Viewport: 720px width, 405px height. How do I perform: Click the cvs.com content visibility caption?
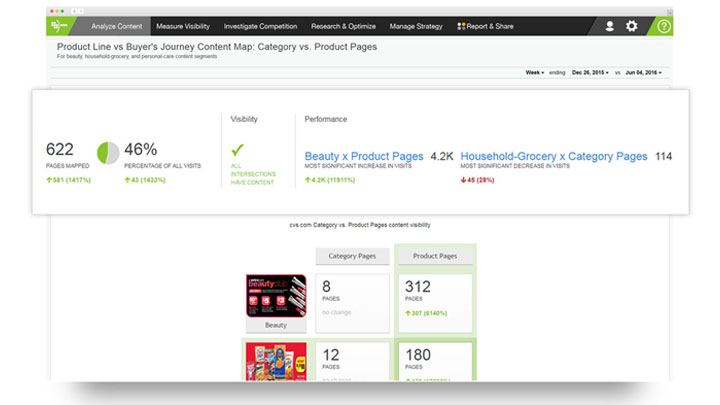[360, 225]
